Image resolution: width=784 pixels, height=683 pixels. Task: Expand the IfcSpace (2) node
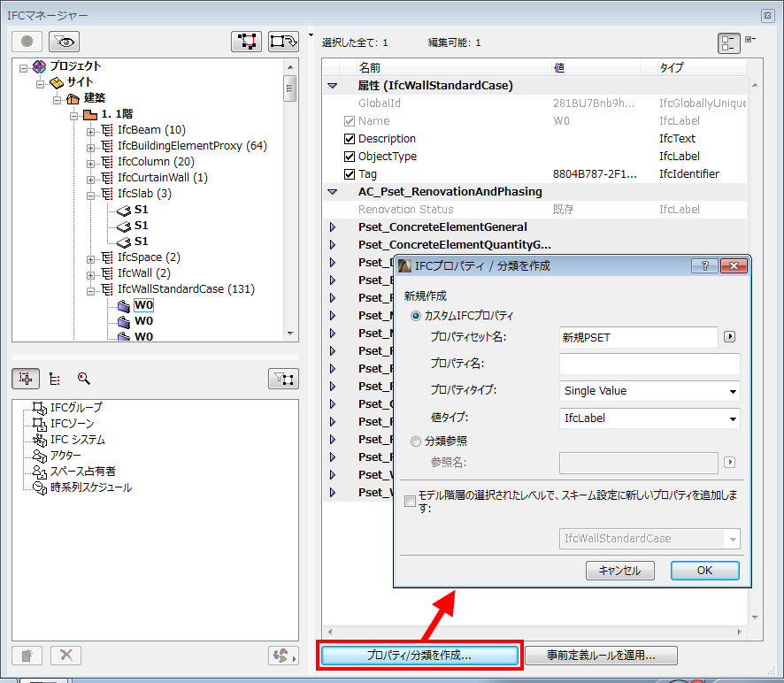pos(90,259)
